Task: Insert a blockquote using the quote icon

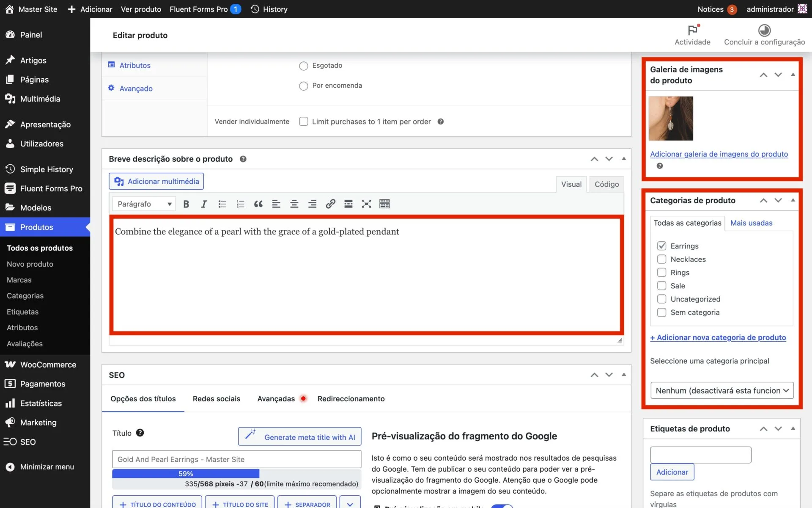Action: (x=258, y=204)
